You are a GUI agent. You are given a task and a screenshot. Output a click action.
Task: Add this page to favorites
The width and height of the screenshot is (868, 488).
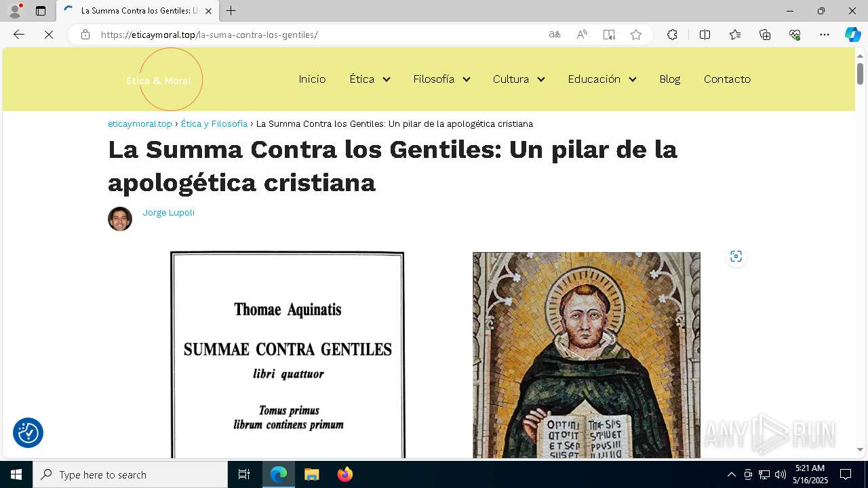point(636,35)
